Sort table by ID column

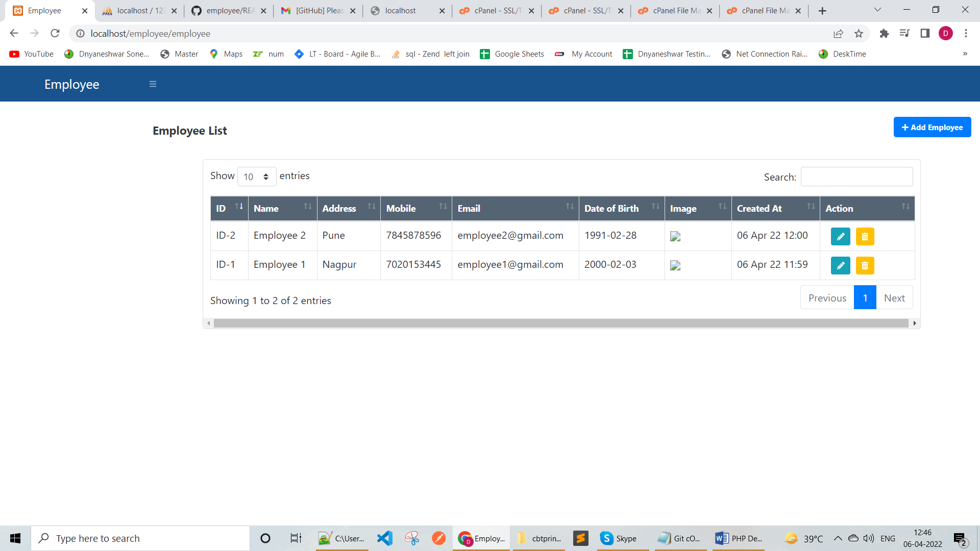point(229,208)
